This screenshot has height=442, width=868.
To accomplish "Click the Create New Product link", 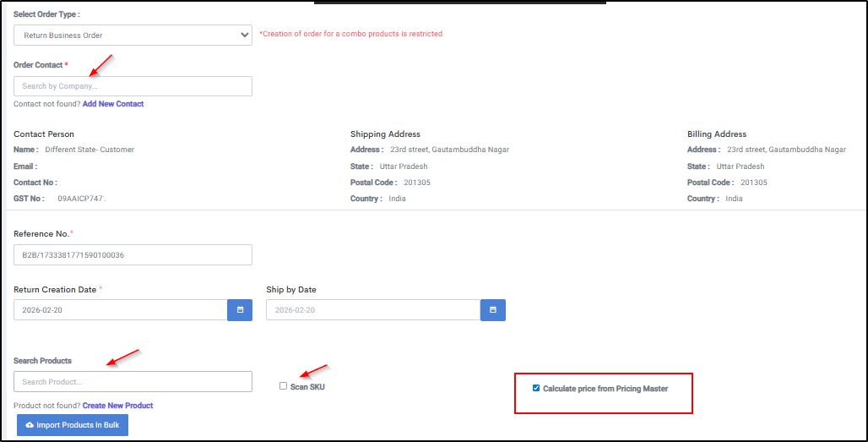I will pyautogui.click(x=117, y=406).
